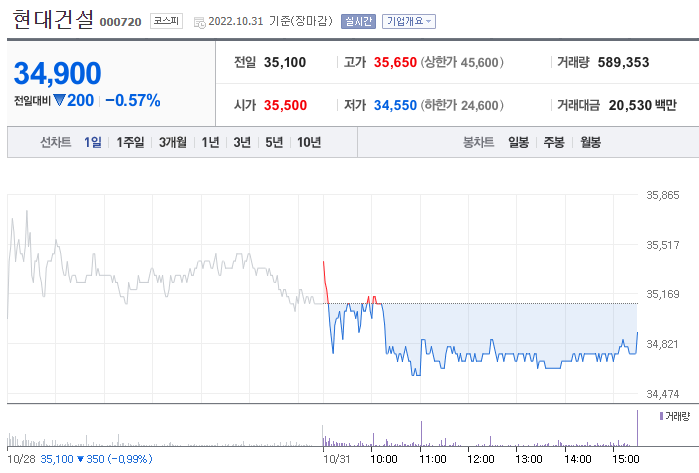Screen dimensions: 699x473
Task: Click the 35,865 y-axis label
Action: click(x=662, y=195)
